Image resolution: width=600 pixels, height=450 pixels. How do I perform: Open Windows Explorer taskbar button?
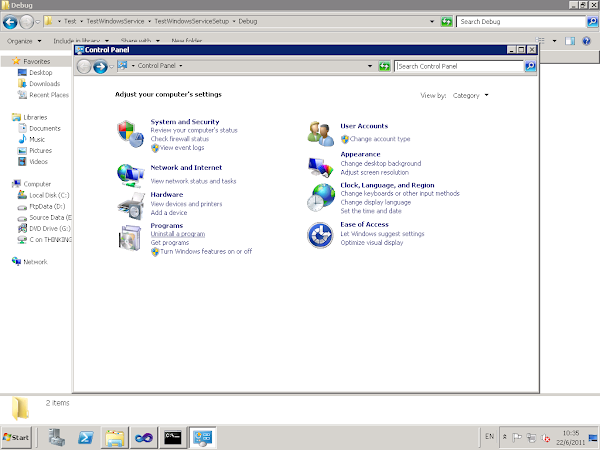click(115, 437)
